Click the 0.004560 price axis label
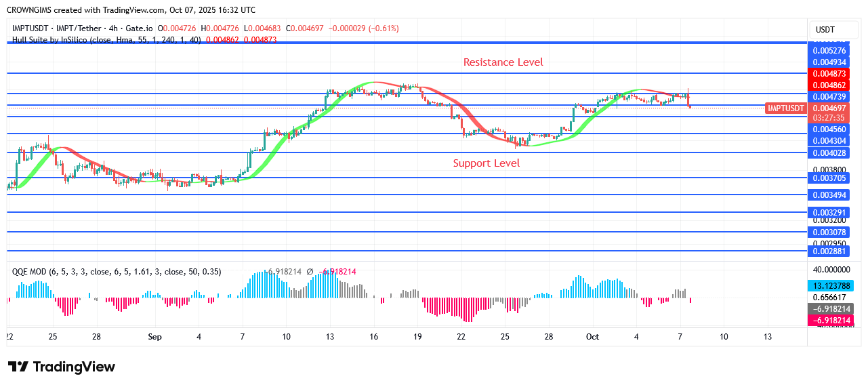This screenshot has width=868, height=387. coord(830,129)
